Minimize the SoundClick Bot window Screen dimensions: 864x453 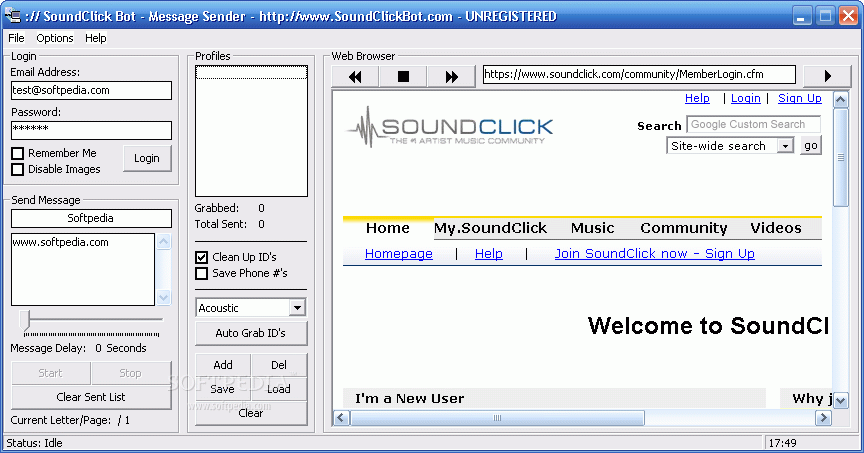pos(802,16)
